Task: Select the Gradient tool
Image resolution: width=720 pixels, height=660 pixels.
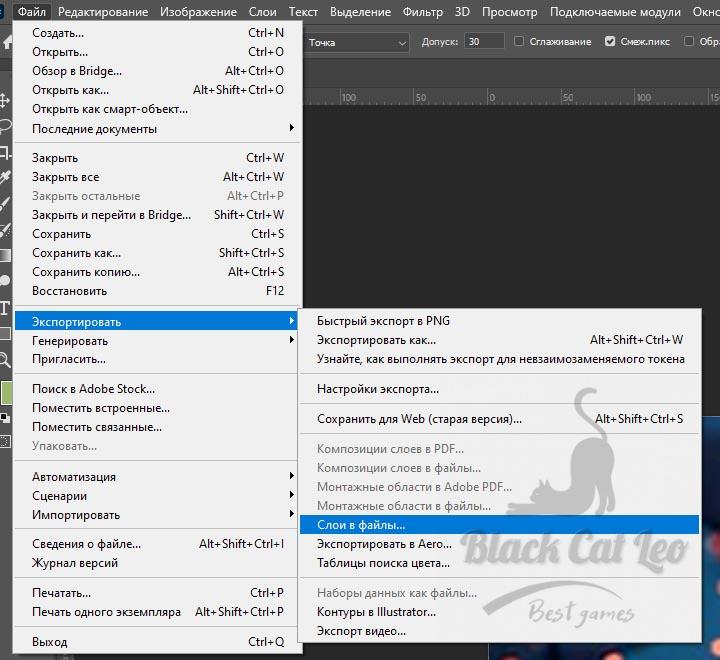Action: pos(5,255)
